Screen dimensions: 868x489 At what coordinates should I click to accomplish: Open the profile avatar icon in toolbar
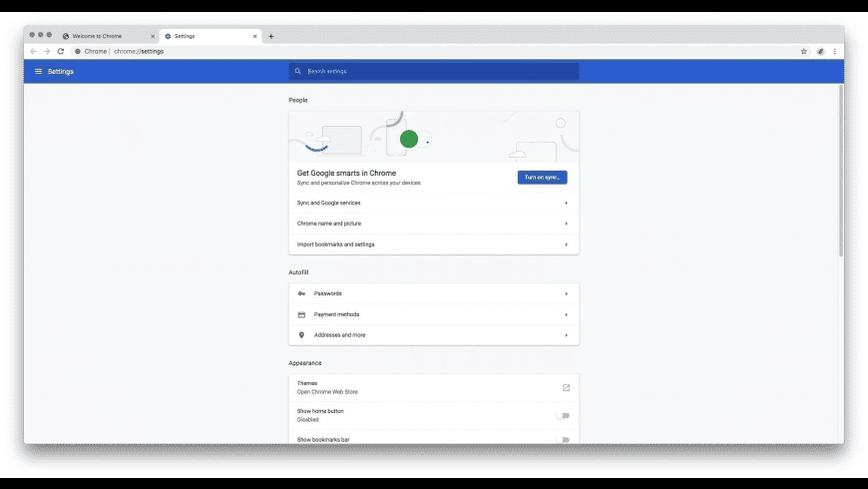(x=820, y=52)
